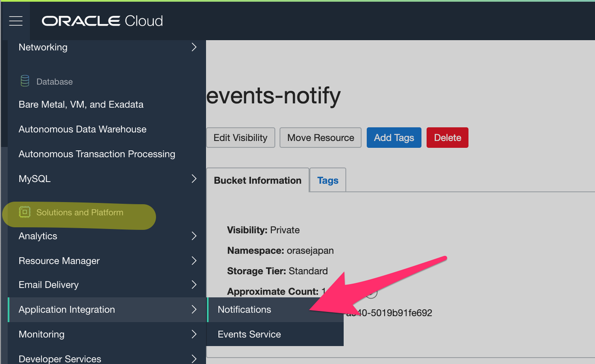Image resolution: width=595 pixels, height=364 pixels.
Task: Choose Notifications from the submenu
Action: 275,309
